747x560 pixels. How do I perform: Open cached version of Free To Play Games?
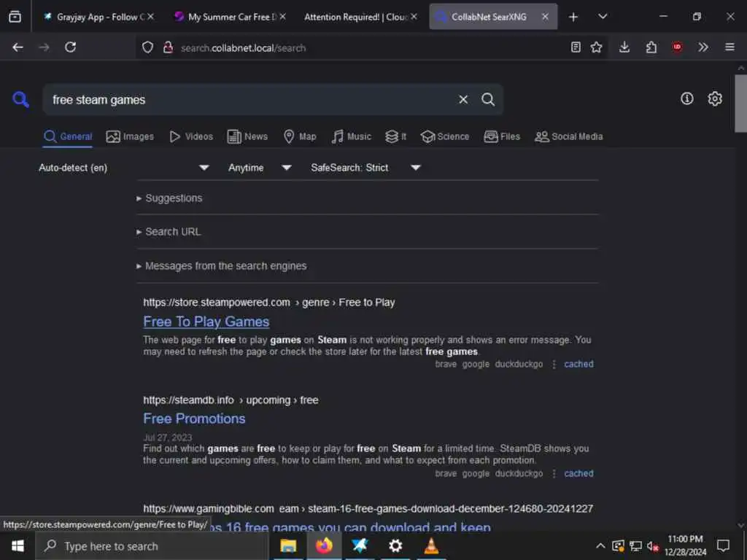(578, 365)
